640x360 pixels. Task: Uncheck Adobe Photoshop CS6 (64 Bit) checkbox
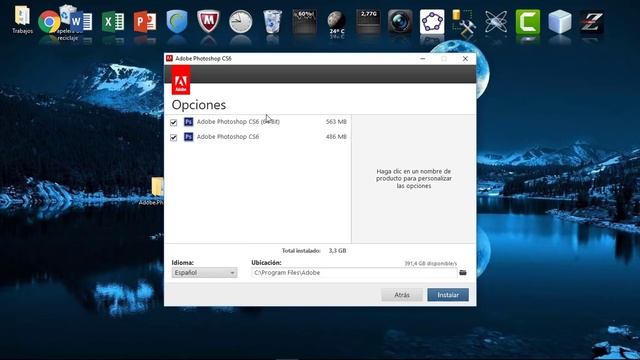(x=173, y=122)
